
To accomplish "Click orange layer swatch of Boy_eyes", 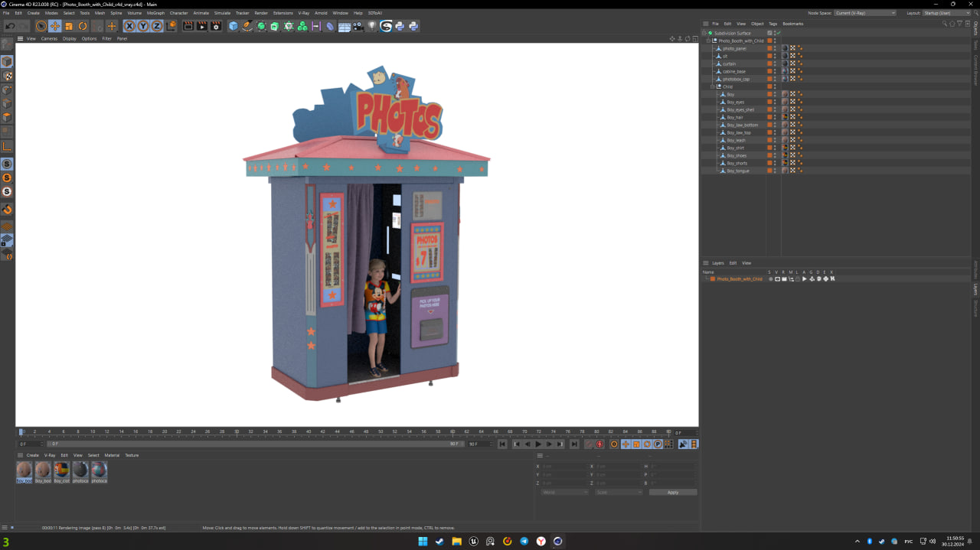I will [769, 102].
